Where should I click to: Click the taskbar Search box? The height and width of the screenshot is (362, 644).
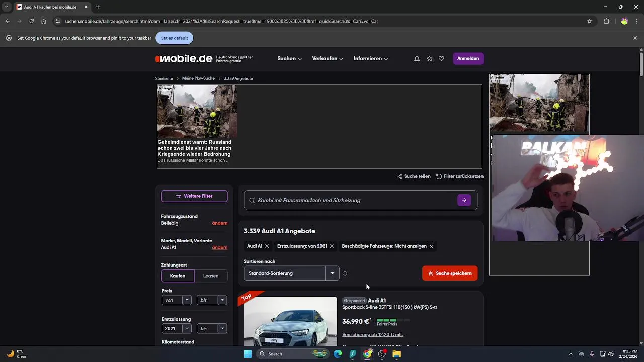292,354
